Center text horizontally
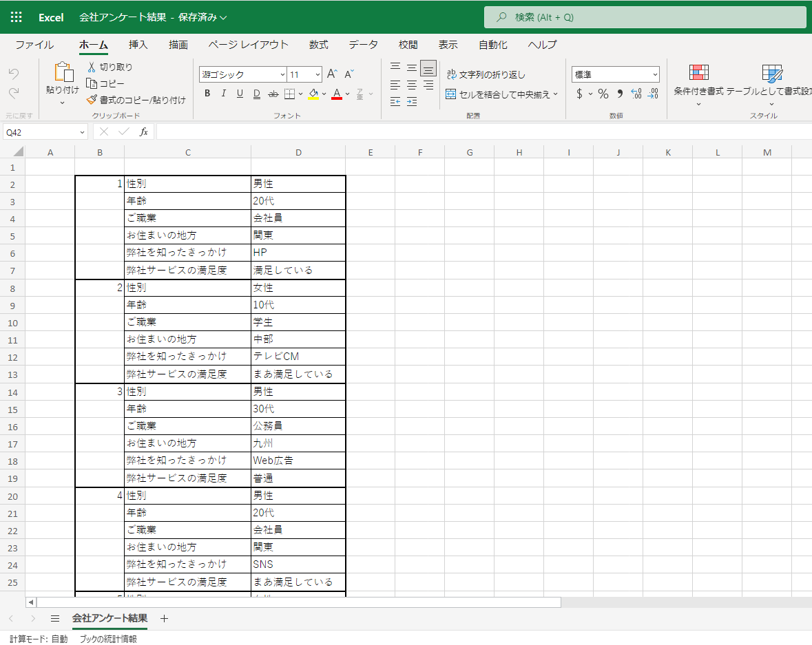 coord(412,85)
